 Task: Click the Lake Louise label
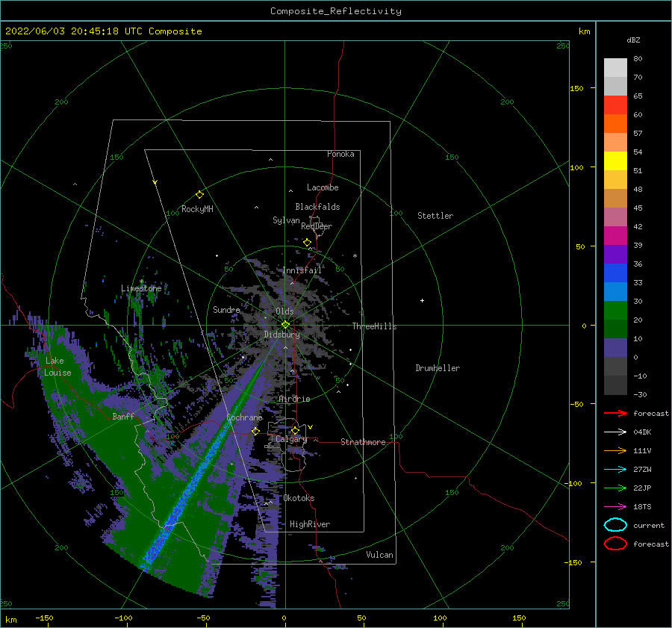57,367
